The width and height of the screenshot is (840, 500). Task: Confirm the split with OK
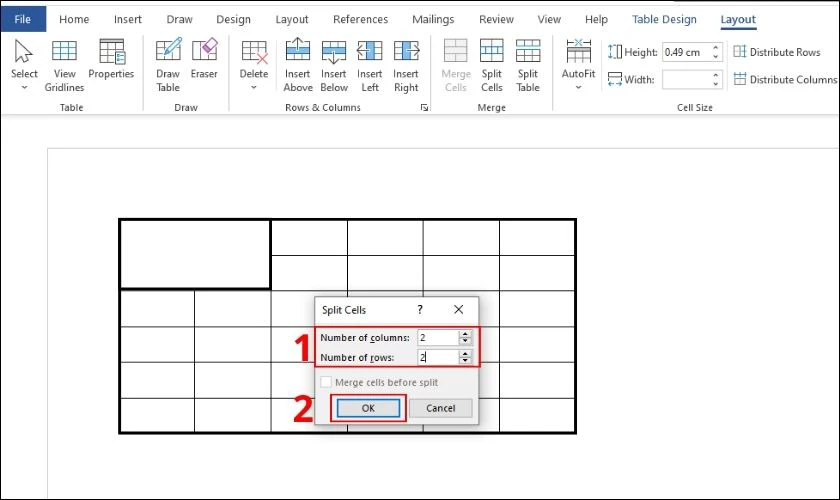tap(368, 408)
